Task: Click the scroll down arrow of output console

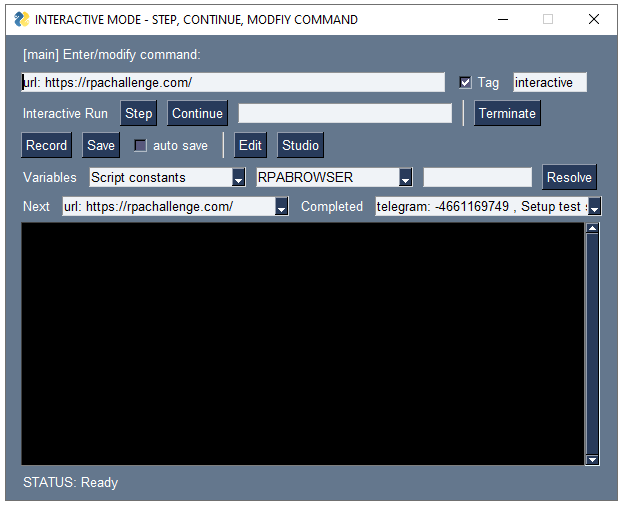Action: point(592,459)
